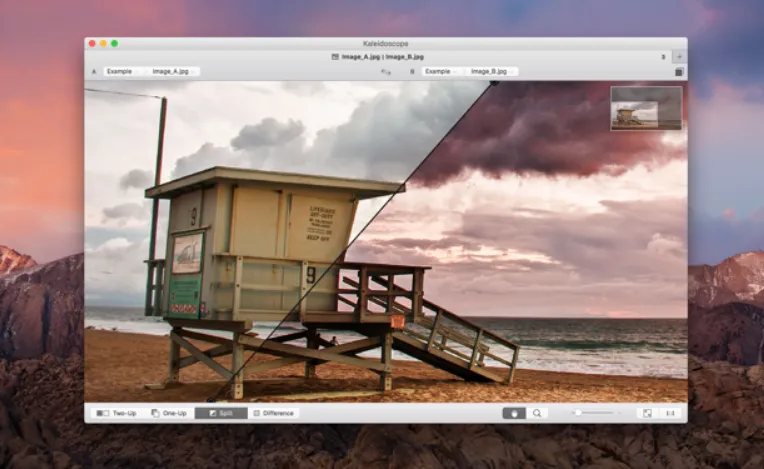Switch to Two-Up comparison view
764x469 pixels.
click(116, 413)
